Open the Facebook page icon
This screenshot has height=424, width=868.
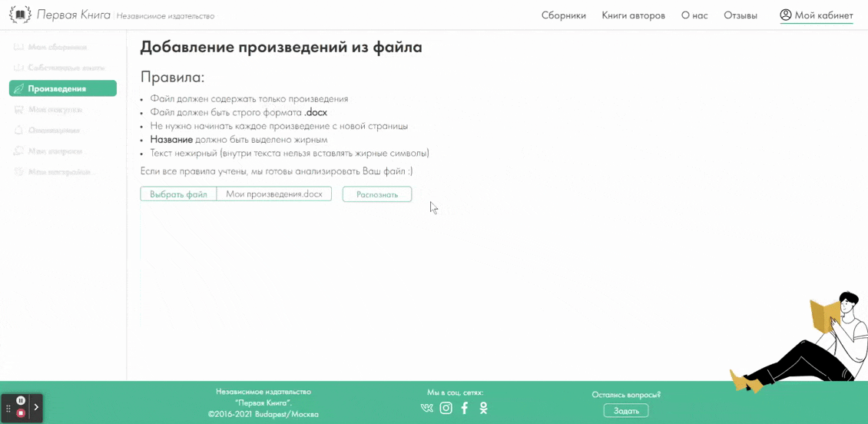[465, 409]
